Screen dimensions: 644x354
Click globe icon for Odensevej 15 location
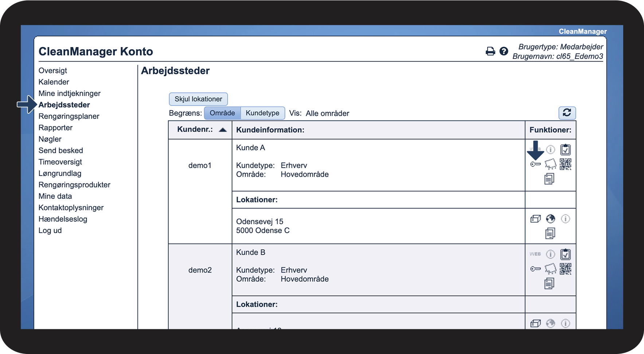[550, 219]
